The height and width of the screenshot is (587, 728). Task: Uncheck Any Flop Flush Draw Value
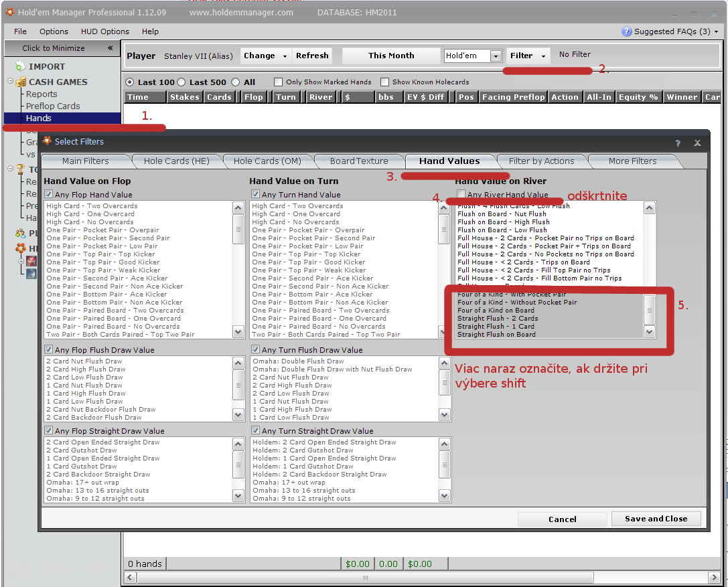(49, 349)
